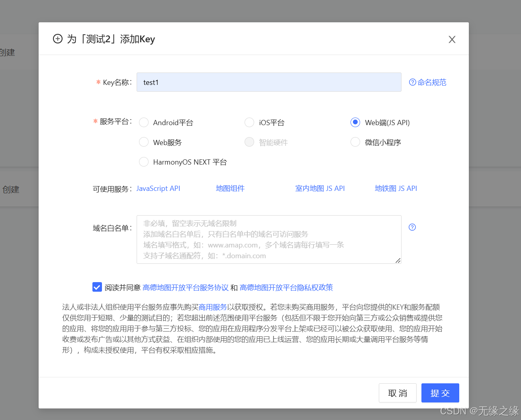The width and height of the screenshot is (521, 420).
Task: Select the iOS平台 radio button
Action: click(249, 122)
